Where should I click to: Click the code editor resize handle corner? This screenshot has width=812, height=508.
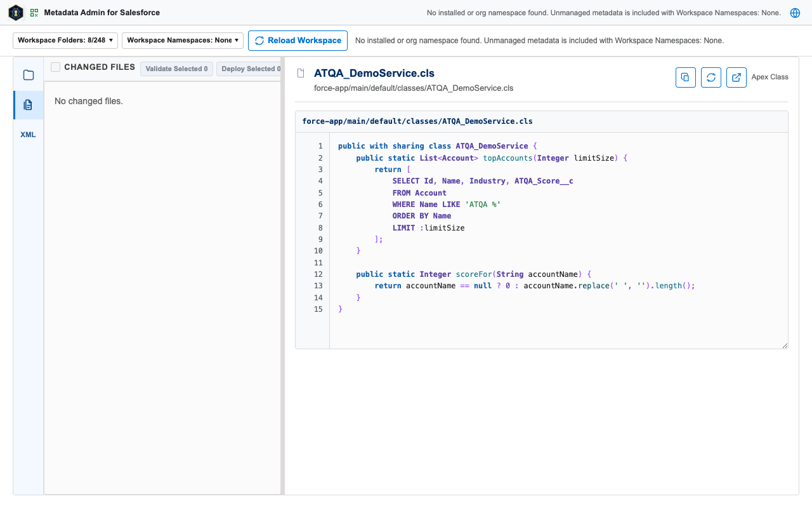(x=785, y=345)
